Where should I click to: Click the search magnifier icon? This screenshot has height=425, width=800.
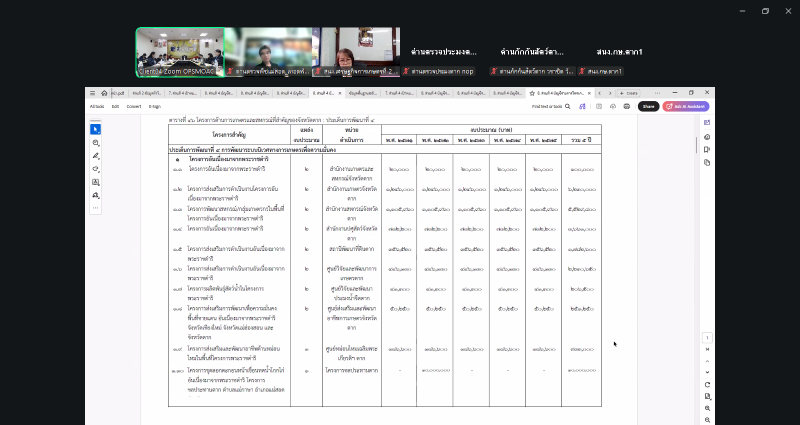567,107
